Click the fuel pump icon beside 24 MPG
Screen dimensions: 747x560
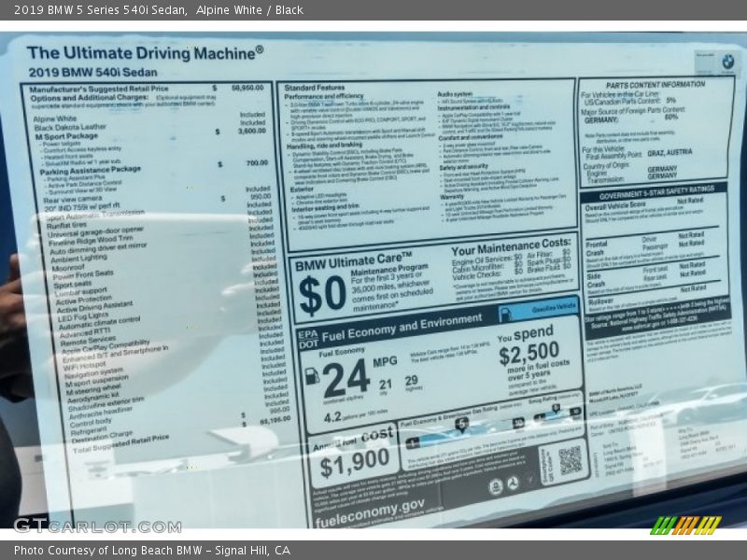(x=312, y=376)
